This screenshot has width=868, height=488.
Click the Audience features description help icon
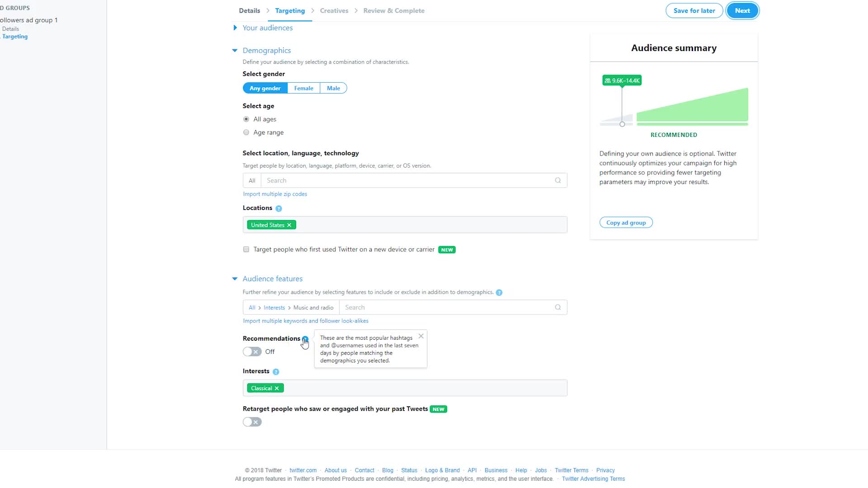tap(499, 293)
